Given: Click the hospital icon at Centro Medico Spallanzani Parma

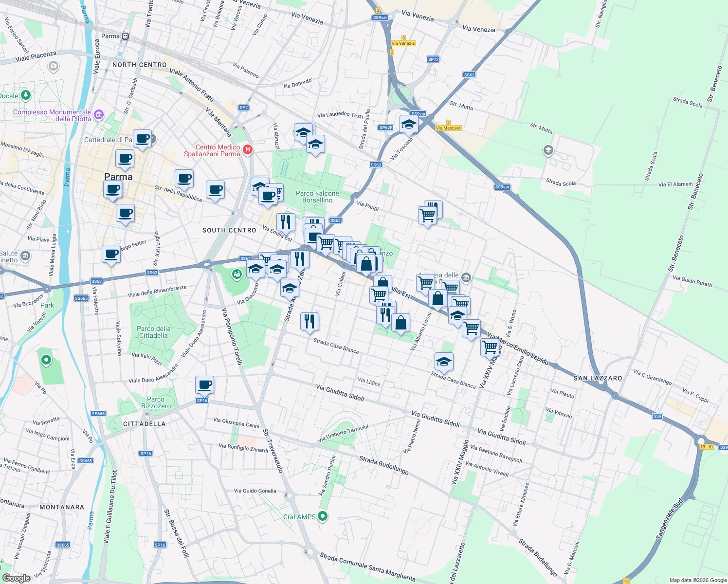Looking at the screenshot, I should (x=248, y=150).
